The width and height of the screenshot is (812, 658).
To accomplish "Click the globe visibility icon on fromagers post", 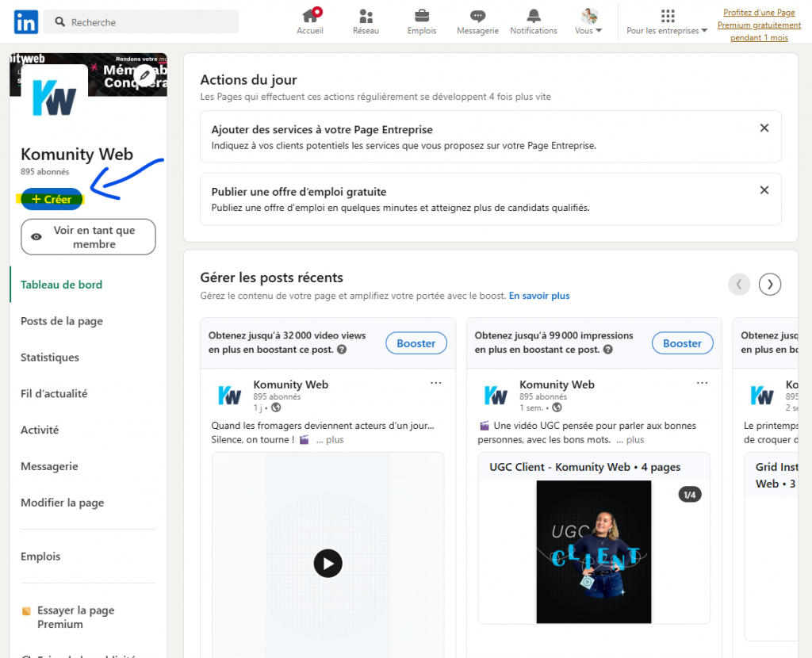I will tap(276, 407).
